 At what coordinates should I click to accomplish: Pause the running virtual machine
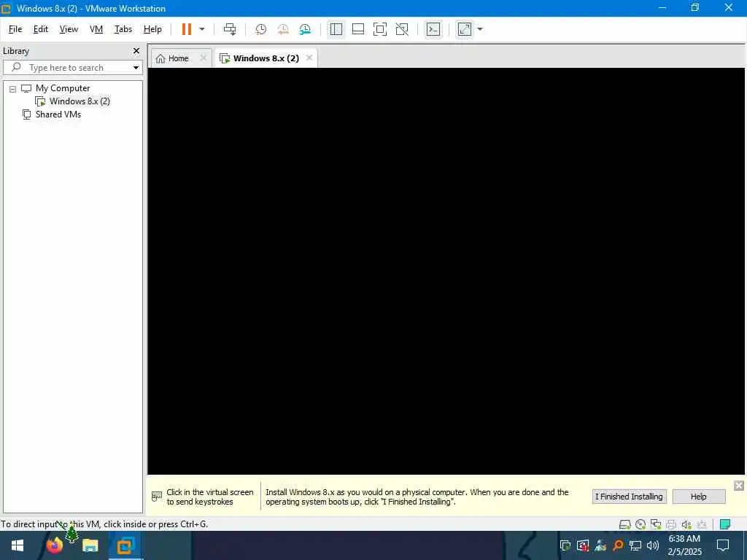(x=186, y=29)
